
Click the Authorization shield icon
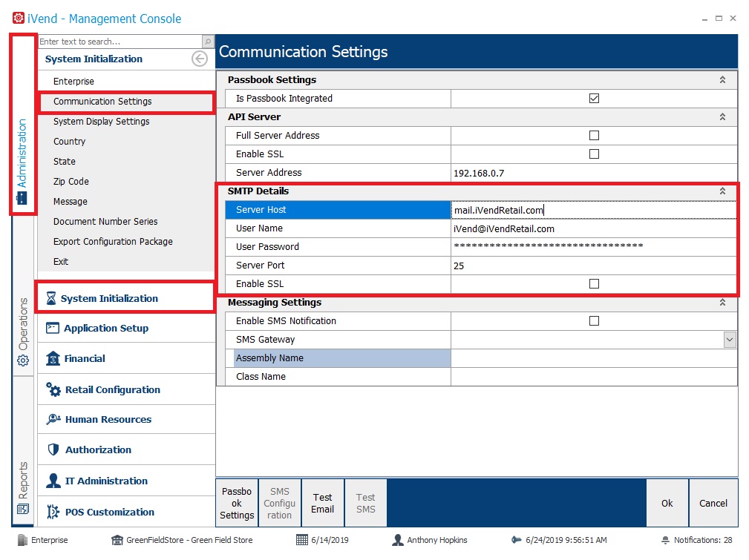click(53, 449)
